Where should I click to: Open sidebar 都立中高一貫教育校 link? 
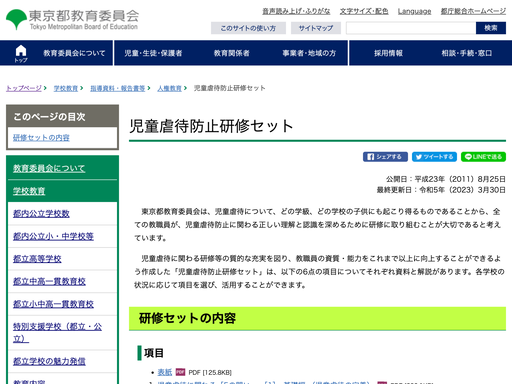click(x=49, y=281)
